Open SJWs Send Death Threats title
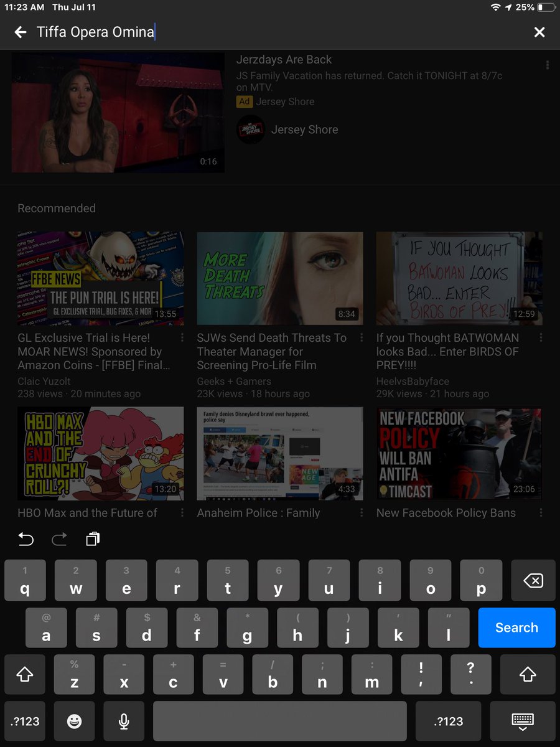Screen dimensions: 560x747 (272, 352)
